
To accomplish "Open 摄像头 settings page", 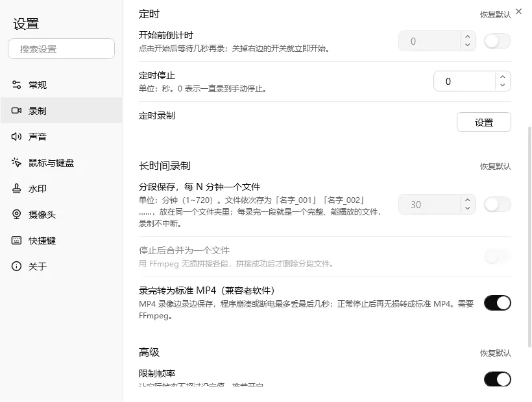I will [x=61, y=214].
